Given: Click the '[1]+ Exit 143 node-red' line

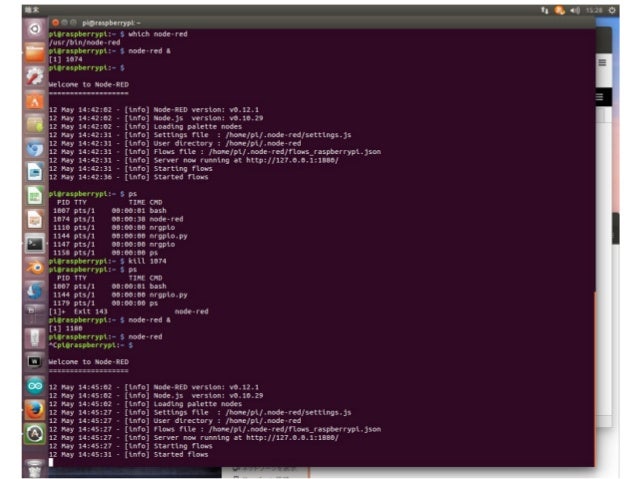Looking at the screenshot, I should point(129,312).
